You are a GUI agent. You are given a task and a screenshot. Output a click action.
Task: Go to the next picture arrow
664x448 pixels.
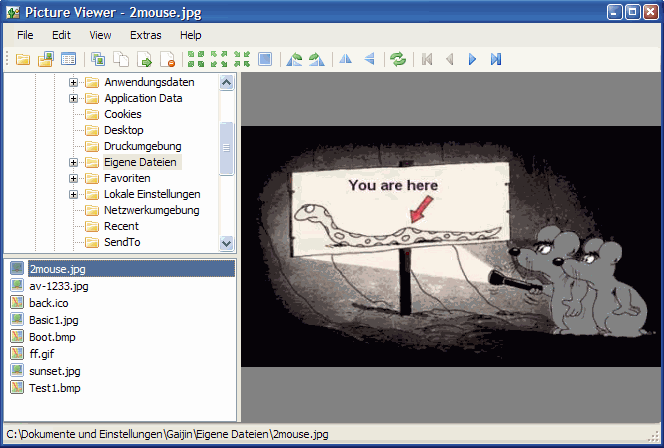click(x=473, y=59)
